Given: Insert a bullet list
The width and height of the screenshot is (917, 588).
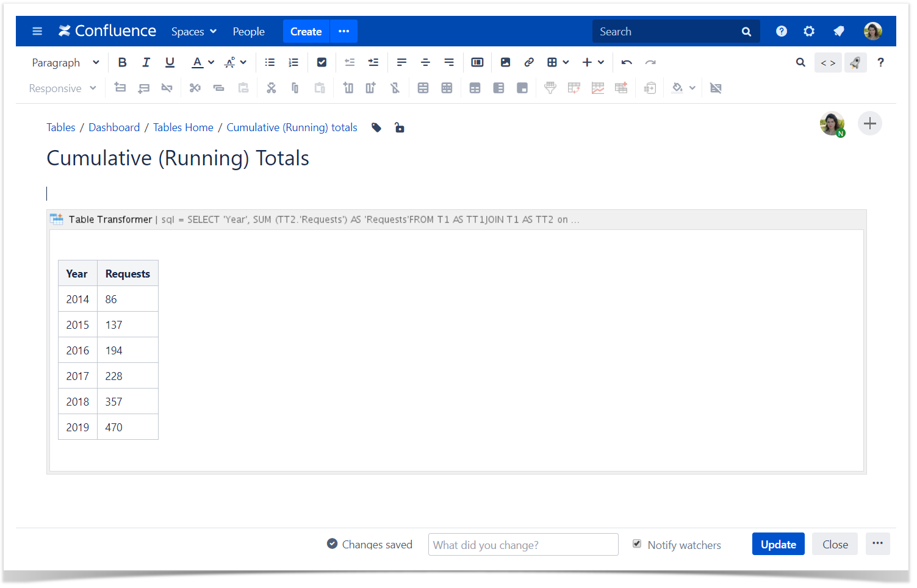Looking at the screenshot, I should click(270, 62).
